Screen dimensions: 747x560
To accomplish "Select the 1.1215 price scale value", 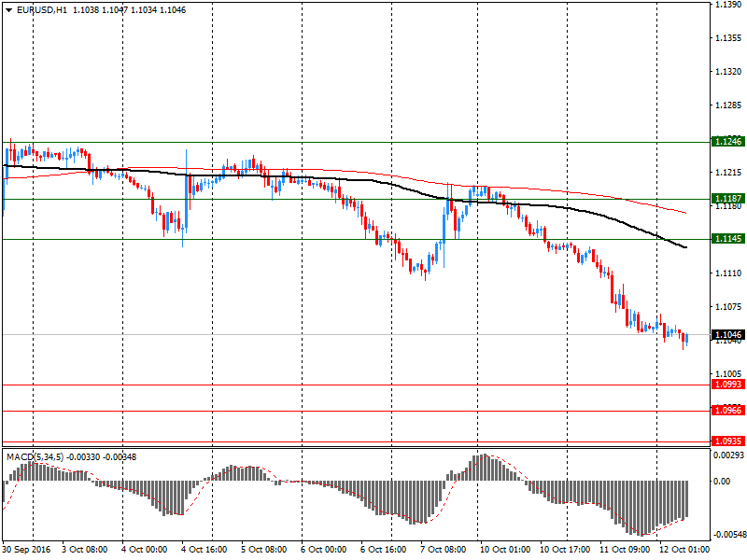I will 728,173.
